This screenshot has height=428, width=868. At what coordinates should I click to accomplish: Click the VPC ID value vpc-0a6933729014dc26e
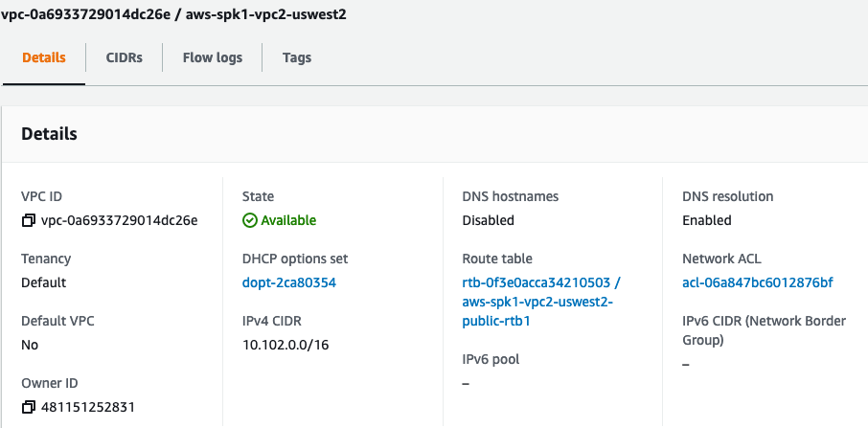(x=119, y=220)
